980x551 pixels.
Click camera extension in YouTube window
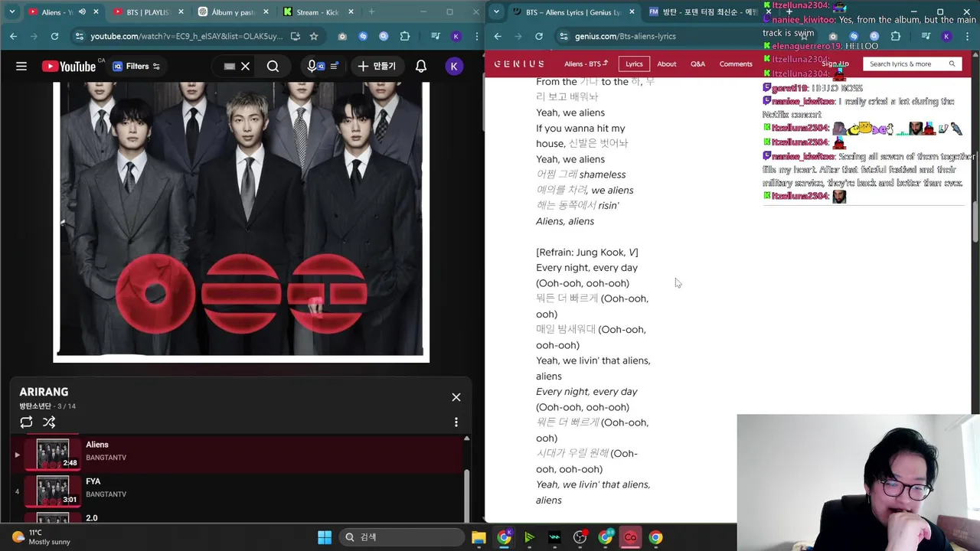(342, 36)
